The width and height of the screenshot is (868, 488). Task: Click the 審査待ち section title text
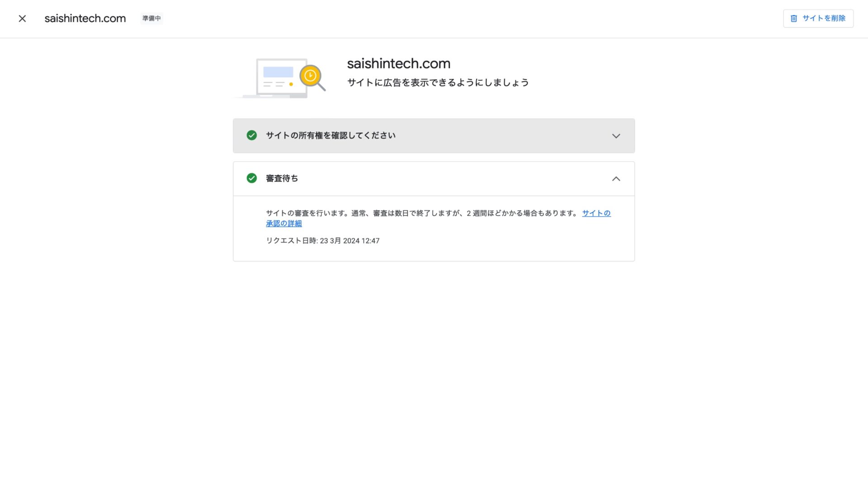tap(282, 178)
